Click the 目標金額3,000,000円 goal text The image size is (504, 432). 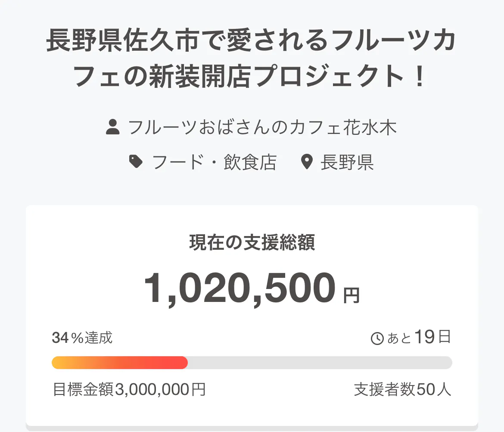coord(129,389)
